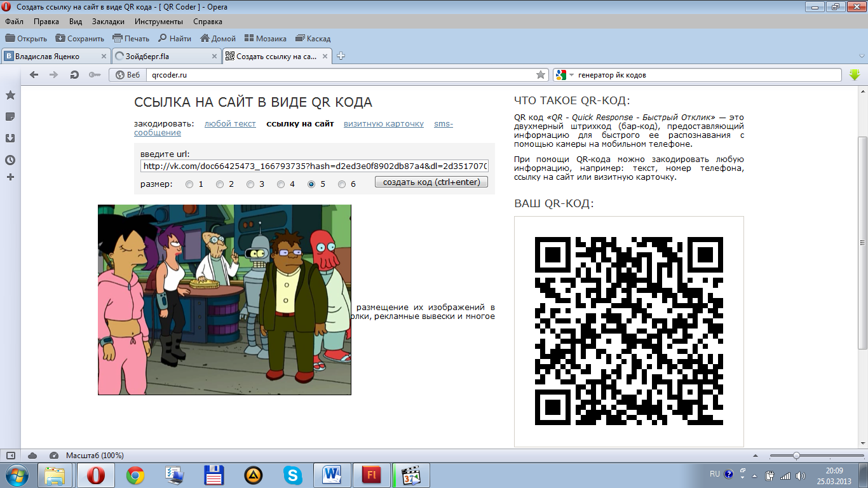Viewport: 868px width, 488px height.
Task: Open notes panel in sidebar
Action: [10, 116]
